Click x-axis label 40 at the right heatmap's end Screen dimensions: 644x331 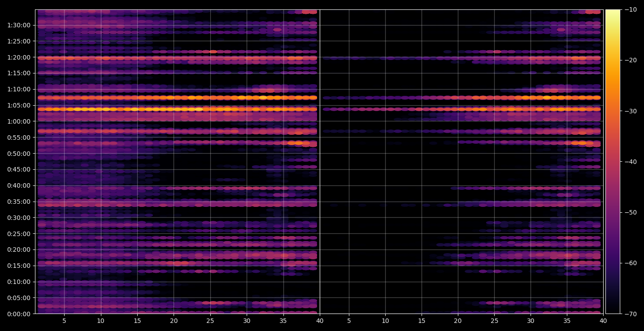(x=603, y=321)
